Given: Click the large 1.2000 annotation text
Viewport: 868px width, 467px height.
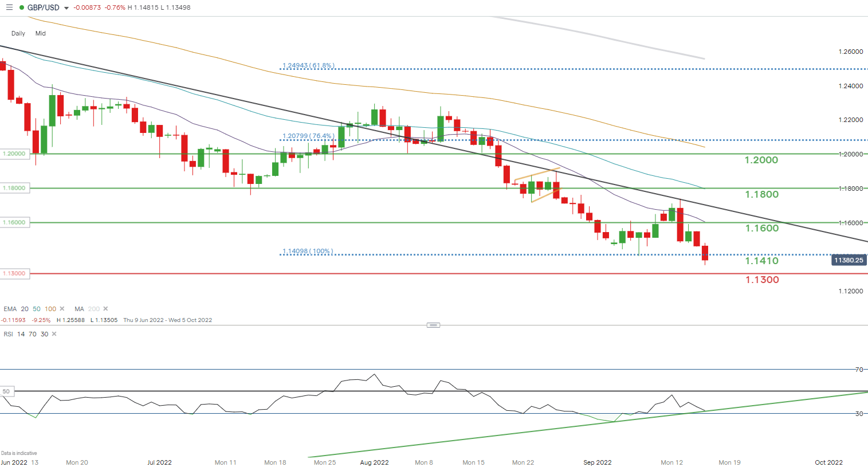Looking at the screenshot, I should point(761,160).
